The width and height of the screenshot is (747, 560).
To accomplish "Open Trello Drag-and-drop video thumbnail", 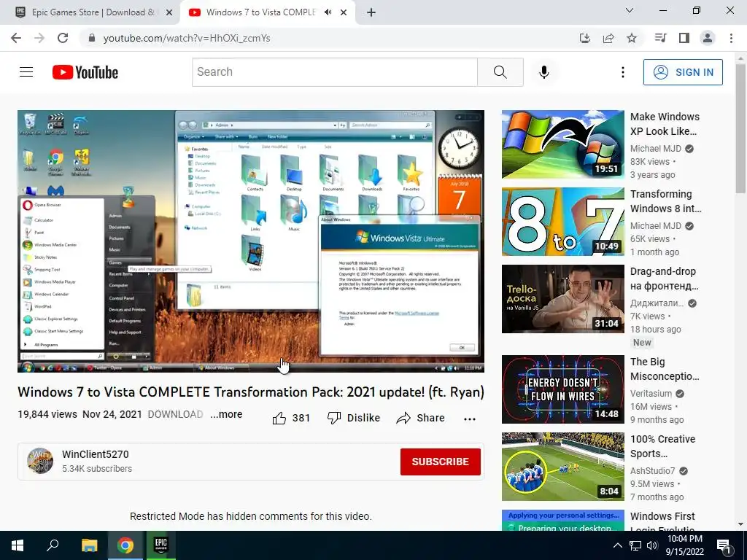I will coord(562,298).
